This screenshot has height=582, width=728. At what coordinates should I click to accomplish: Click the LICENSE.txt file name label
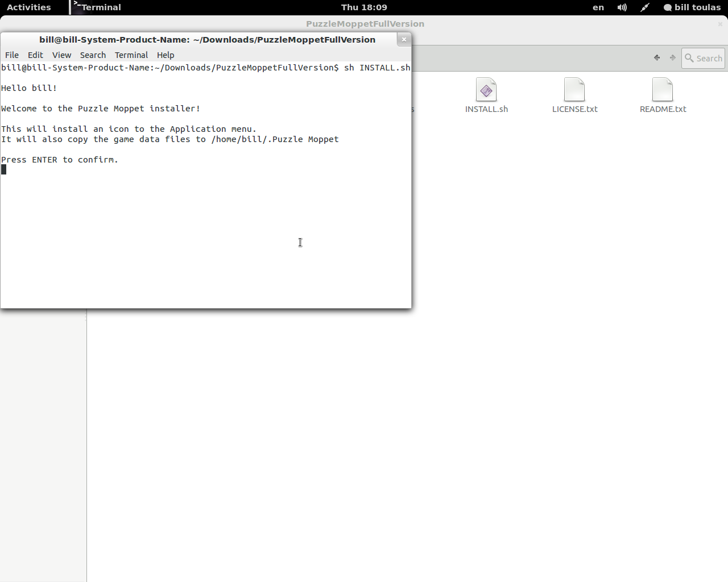(x=575, y=109)
